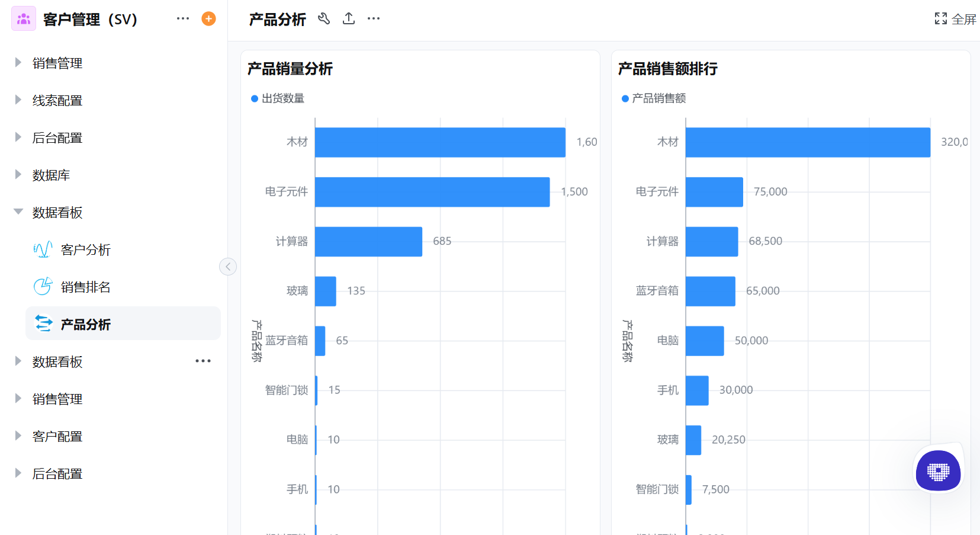Click the team workspace icon beside 客户管理
This screenshot has height=535, width=980.
tap(23, 18)
